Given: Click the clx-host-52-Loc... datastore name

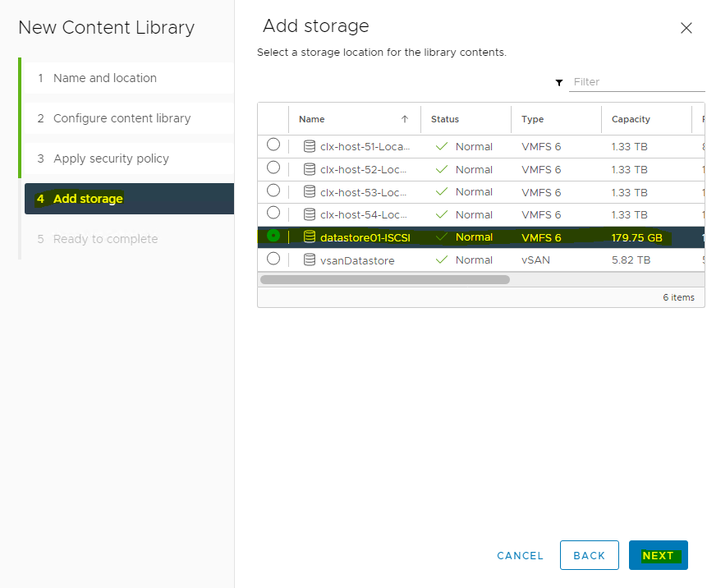Looking at the screenshot, I should pos(364,169).
